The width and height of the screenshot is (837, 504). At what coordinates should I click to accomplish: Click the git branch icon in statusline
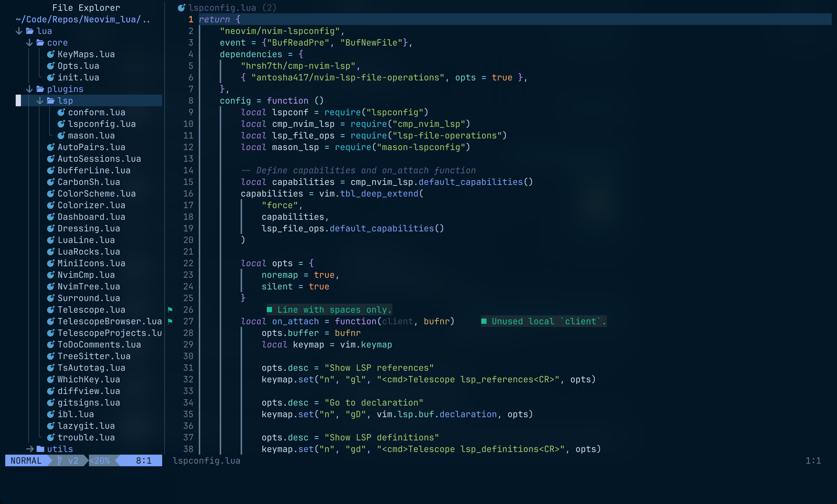coord(60,460)
